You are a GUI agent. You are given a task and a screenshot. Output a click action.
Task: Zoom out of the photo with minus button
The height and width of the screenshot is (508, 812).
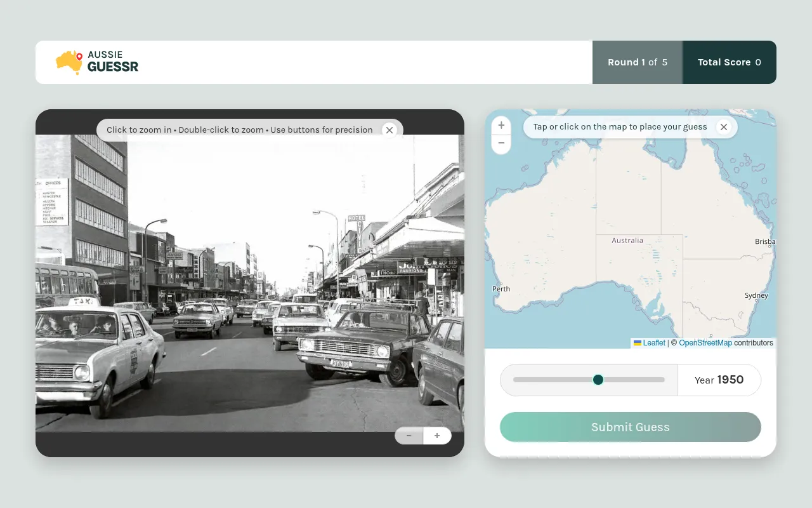pos(409,436)
